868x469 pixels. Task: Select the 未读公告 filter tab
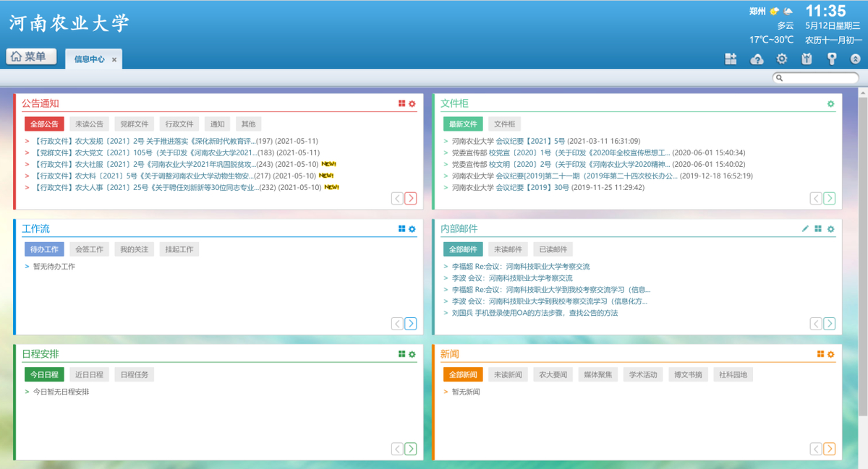pyautogui.click(x=89, y=124)
